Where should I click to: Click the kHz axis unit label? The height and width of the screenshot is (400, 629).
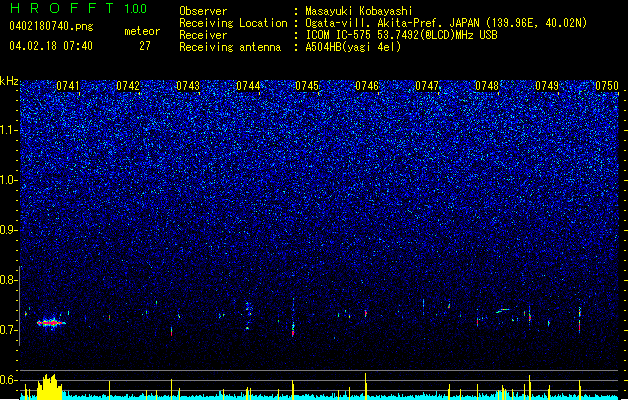pos(9,81)
